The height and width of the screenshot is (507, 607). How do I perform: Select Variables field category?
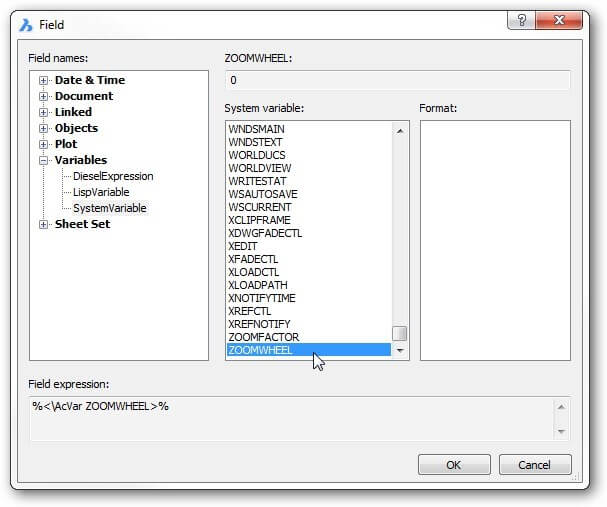tap(81, 160)
